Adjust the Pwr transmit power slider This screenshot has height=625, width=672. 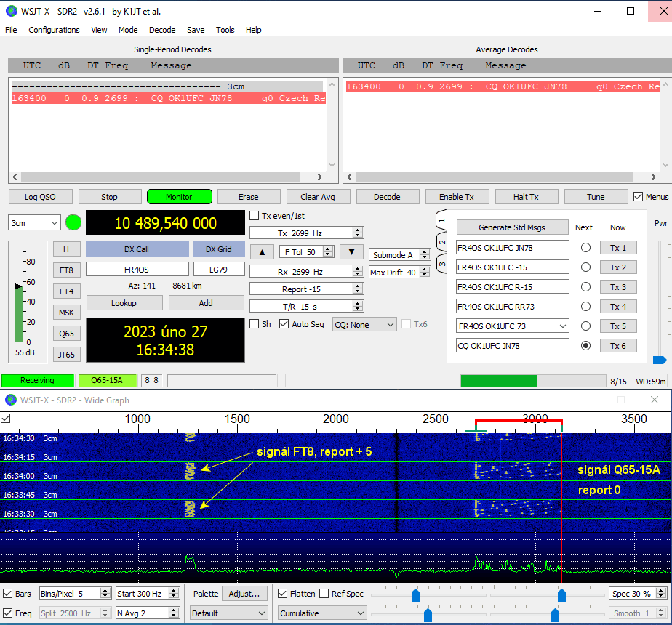(660, 360)
